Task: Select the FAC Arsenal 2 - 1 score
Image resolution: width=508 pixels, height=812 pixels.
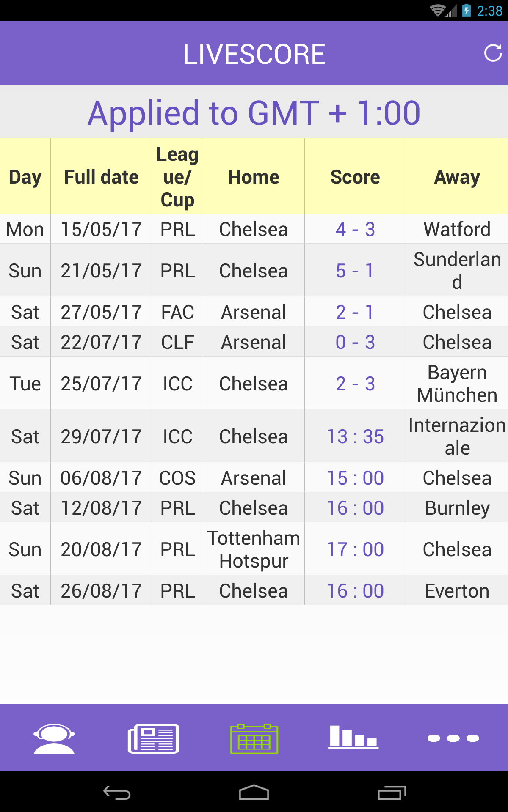Action: pyautogui.click(x=355, y=312)
